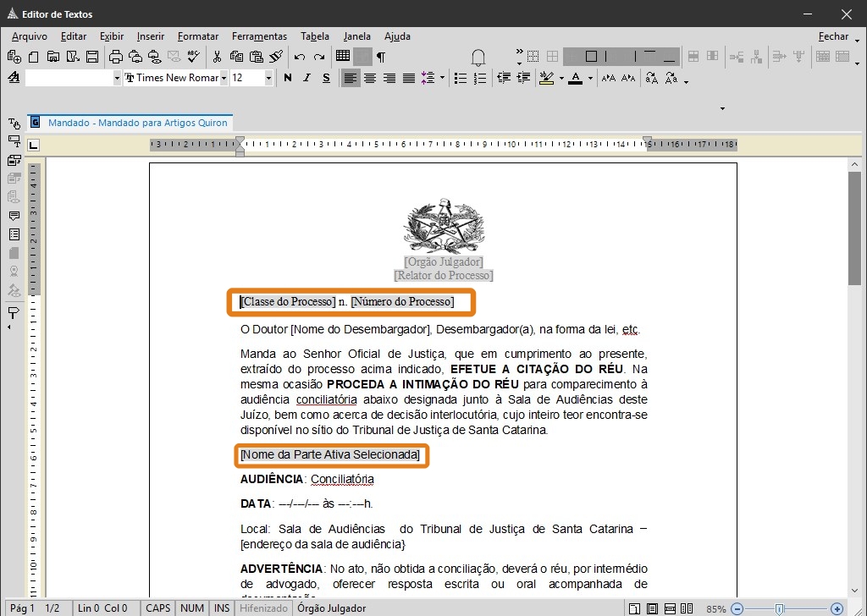The image size is (867, 616).
Task: Click the notification bell icon
Action: [478, 57]
